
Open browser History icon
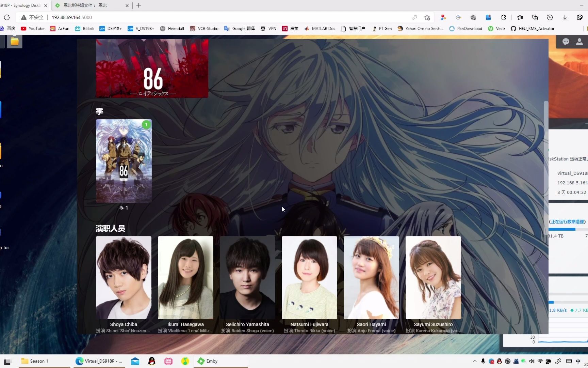coord(550,17)
